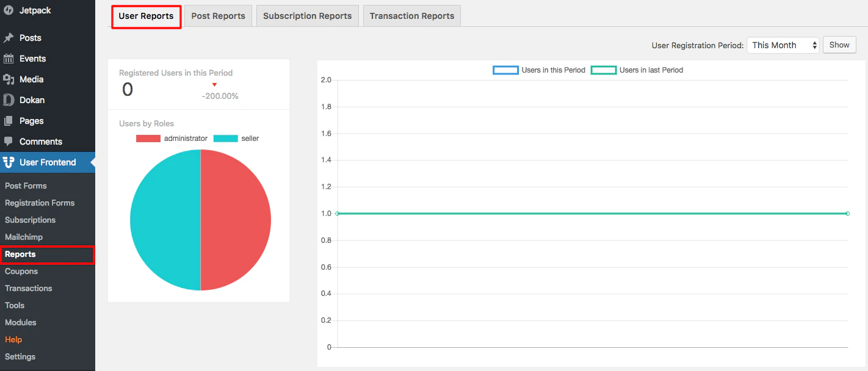Switch to the Post Reports tab

point(218,16)
